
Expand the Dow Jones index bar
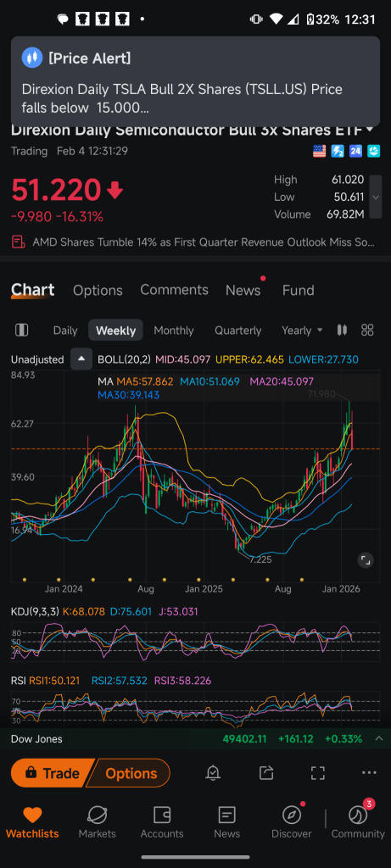(379, 738)
